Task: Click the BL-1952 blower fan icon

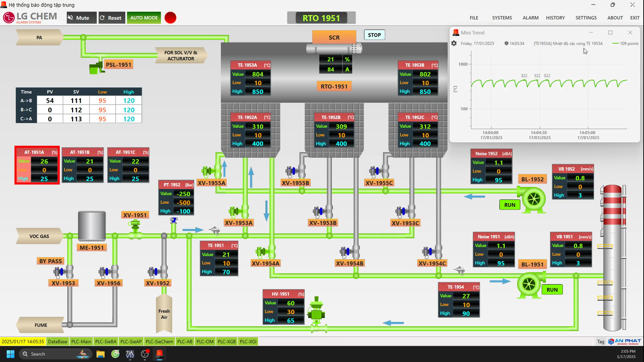Action: [533, 199]
